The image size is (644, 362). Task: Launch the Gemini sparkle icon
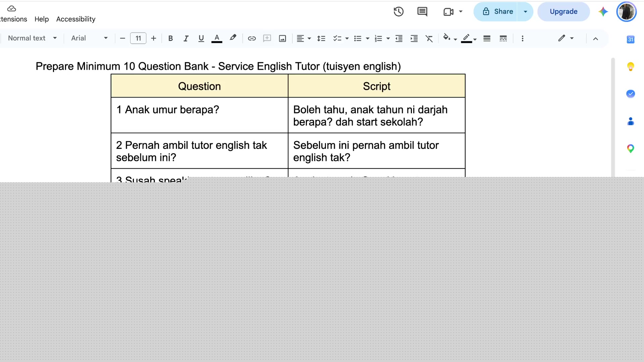tap(603, 12)
